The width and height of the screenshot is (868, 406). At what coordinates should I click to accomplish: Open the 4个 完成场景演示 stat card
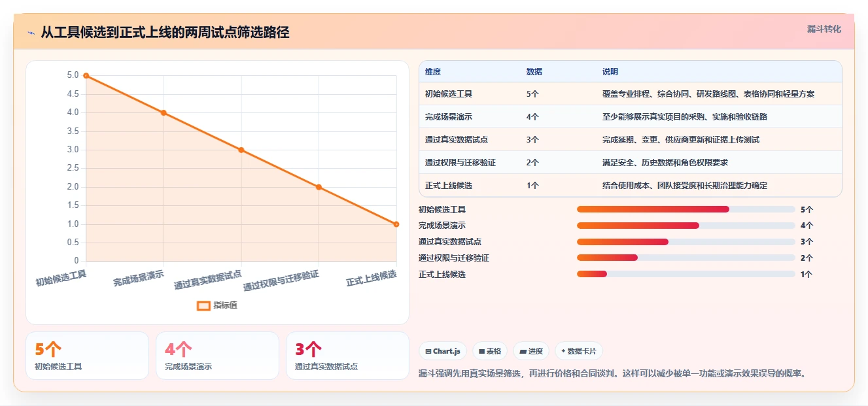[x=217, y=356]
